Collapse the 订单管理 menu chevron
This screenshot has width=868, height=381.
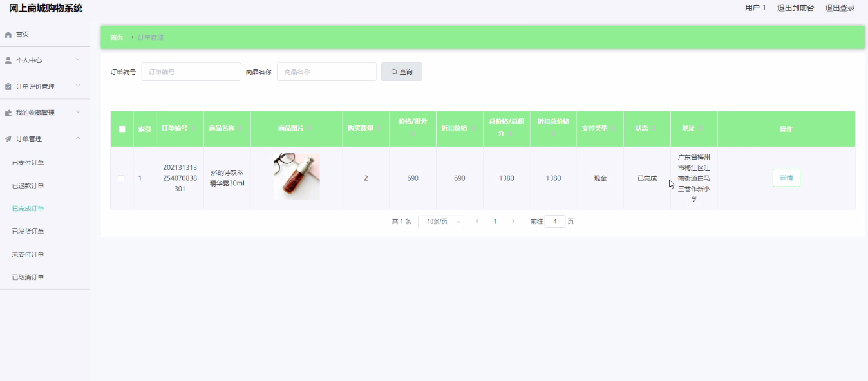click(78, 138)
